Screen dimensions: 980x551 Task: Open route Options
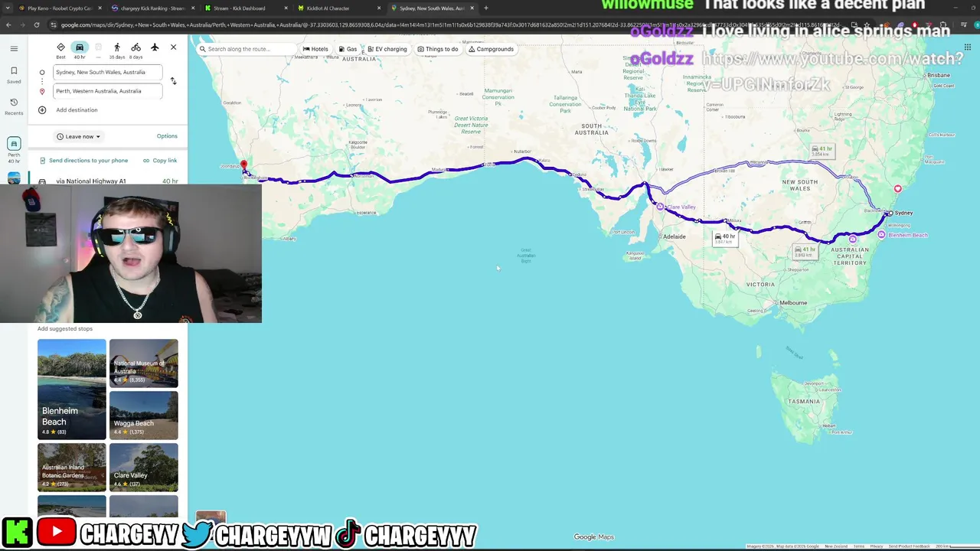tap(167, 136)
